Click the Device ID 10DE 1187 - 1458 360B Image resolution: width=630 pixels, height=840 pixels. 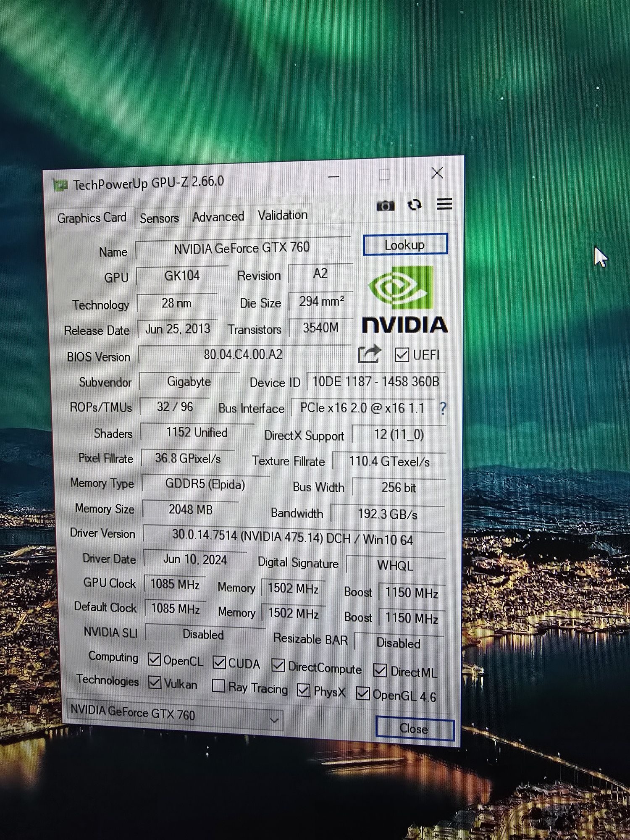(x=376, y=382)
